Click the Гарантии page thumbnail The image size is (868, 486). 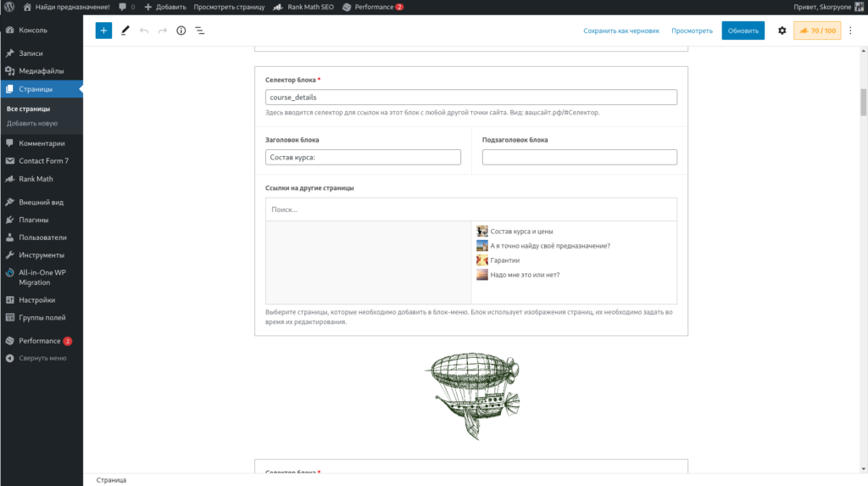[482, 260]
